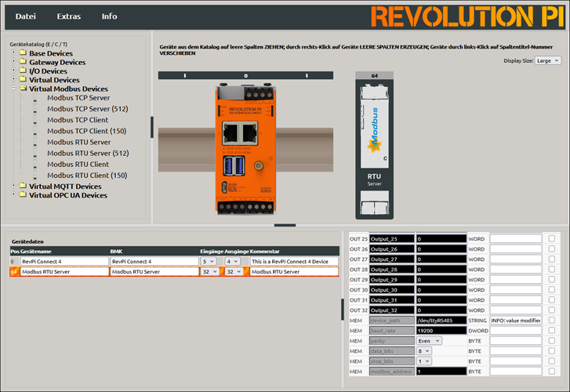Expand the Virtual OPC UA Devices folder
Viewport: 570px width, 392px height.
(x=13, y=194)
